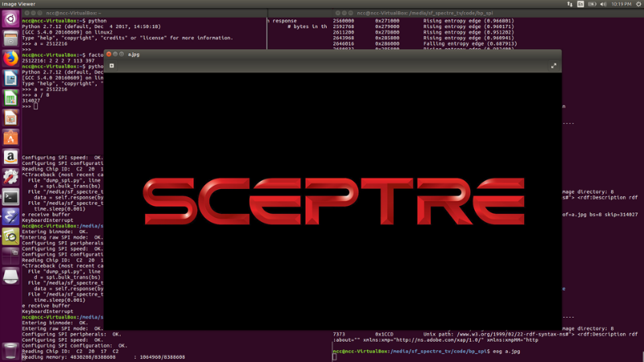
Task: Open the Ubuntu Dash search icon
Action: point(10,19)
